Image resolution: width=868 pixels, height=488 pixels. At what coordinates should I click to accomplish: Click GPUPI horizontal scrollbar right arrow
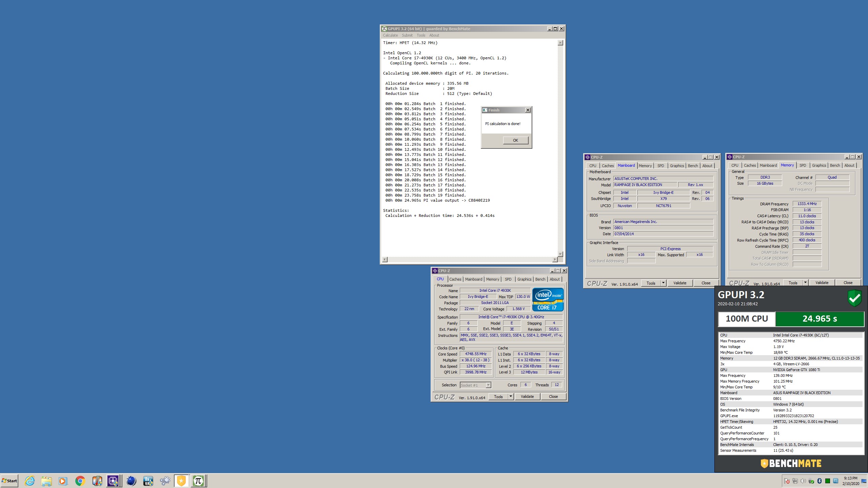555,260
